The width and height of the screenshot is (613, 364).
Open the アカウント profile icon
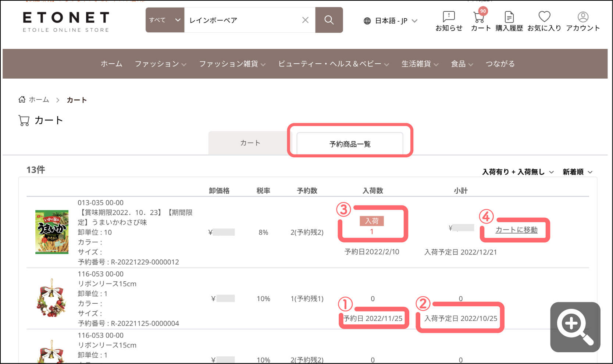click(583, 21)
